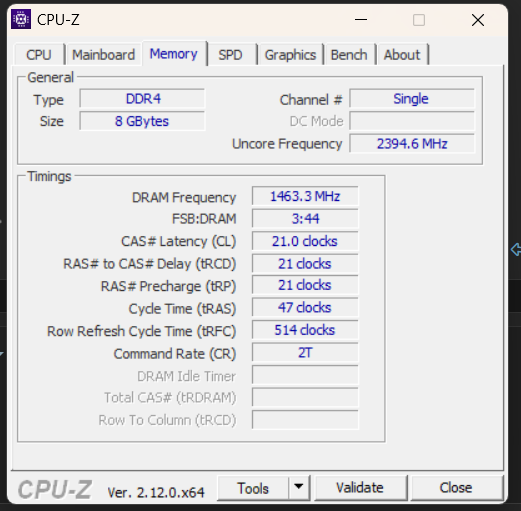Screen dimensions: 521x511
Task: Select the SPD tab
Action: click(230, 55)
